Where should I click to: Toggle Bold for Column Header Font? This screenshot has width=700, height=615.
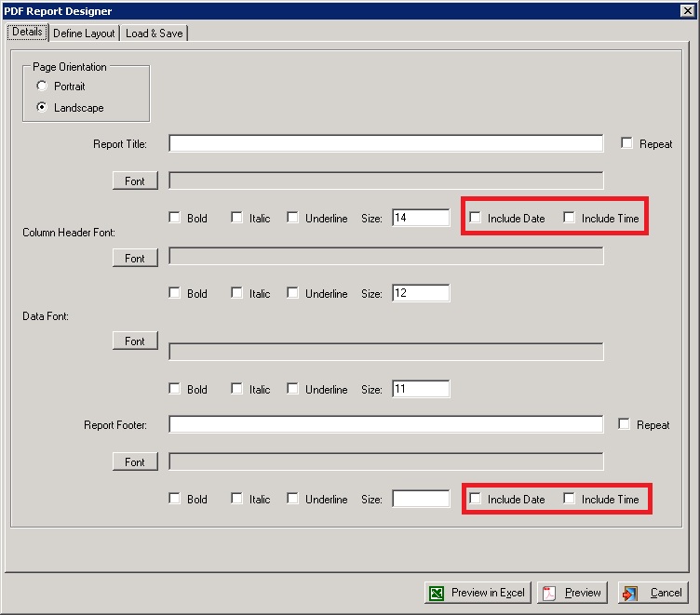[x=175, y=293]
